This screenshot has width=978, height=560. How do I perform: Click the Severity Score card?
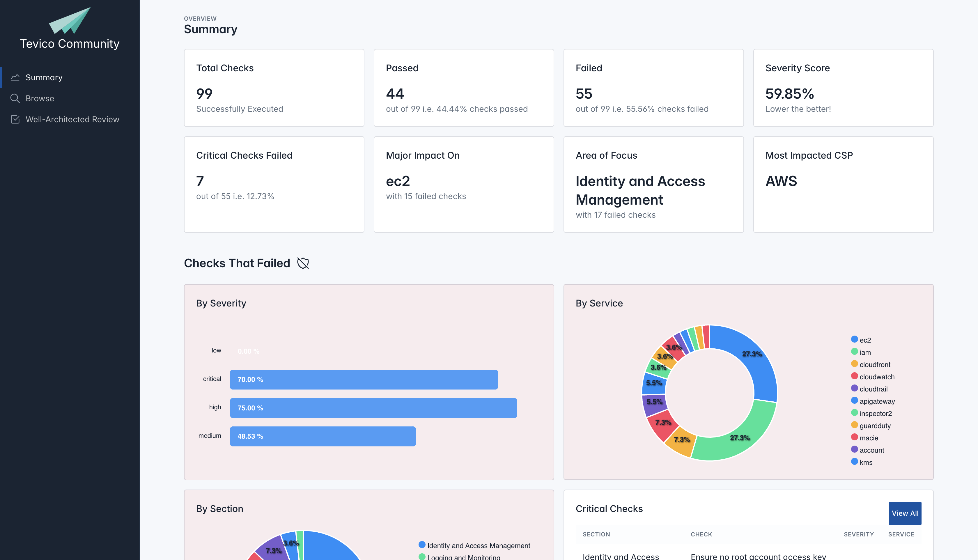843,88
